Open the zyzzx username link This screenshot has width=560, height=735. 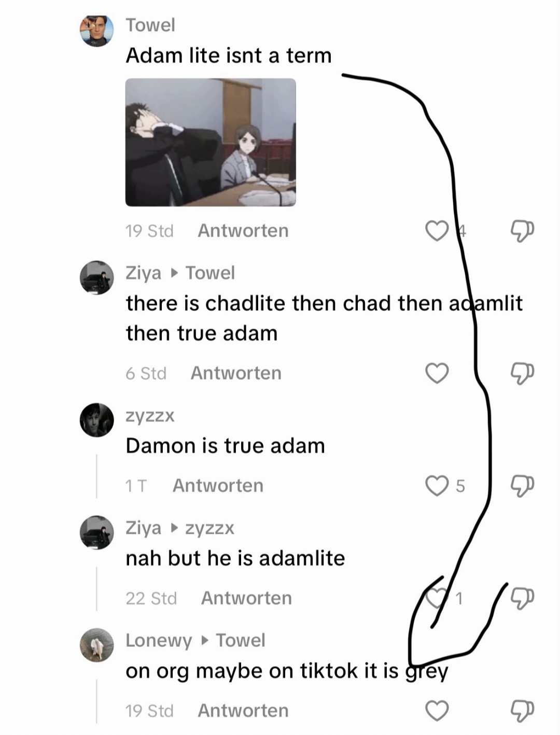(150, 415)
